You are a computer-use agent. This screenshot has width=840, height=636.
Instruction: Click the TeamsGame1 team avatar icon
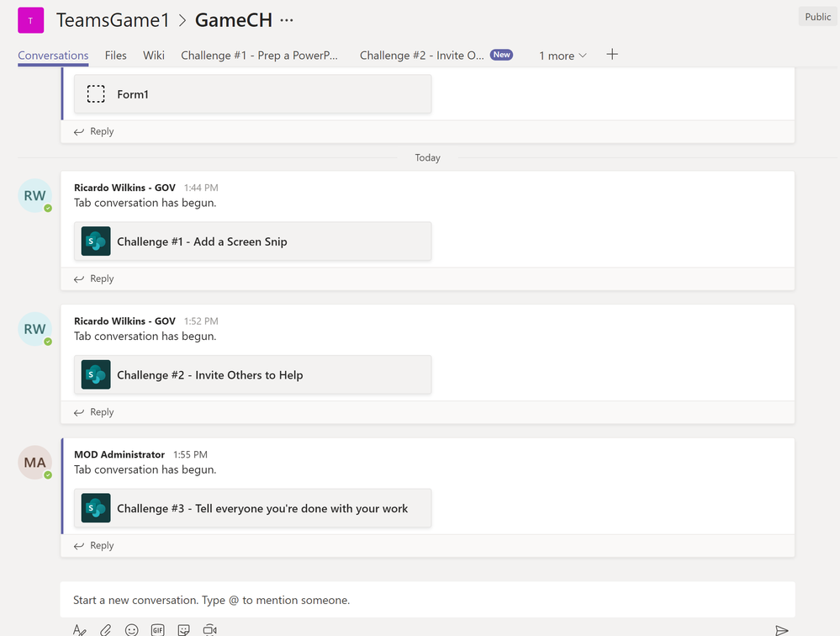30,20
